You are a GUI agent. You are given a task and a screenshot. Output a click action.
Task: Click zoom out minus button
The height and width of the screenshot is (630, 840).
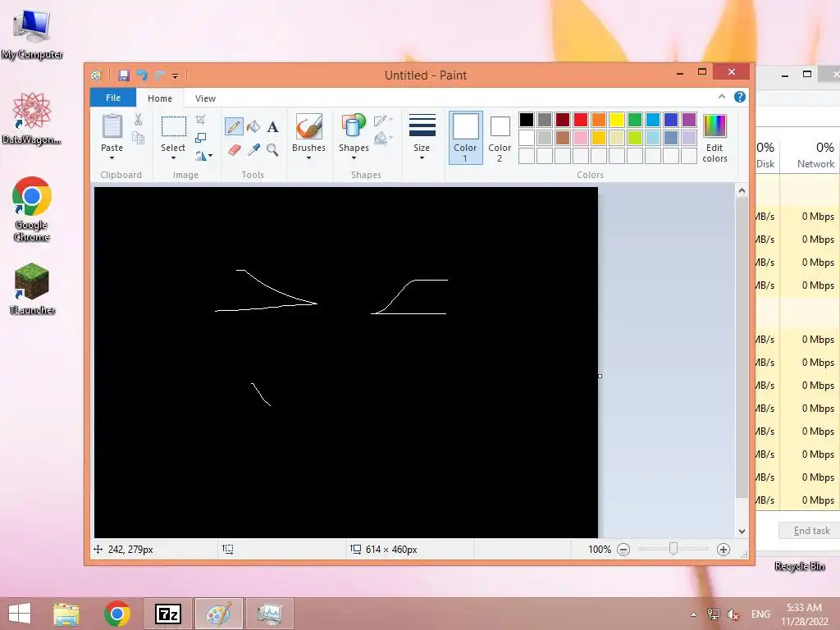click(x=623, y=550)
